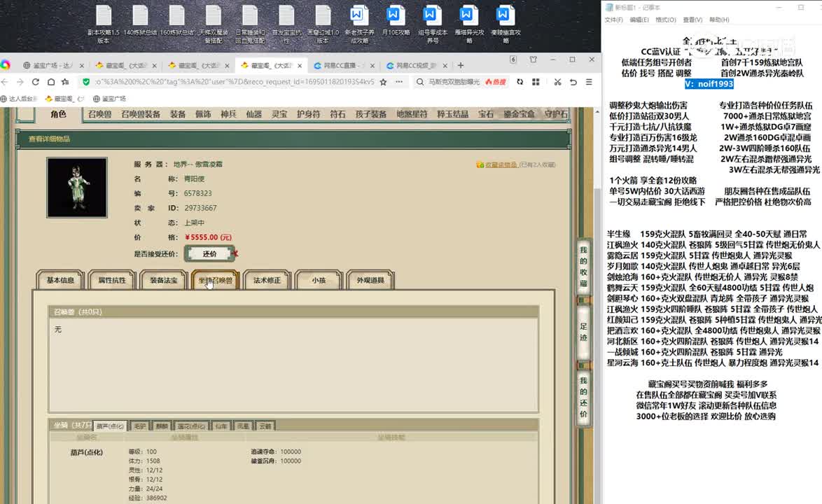Select 葫芦(点化) mount tab

110,426
